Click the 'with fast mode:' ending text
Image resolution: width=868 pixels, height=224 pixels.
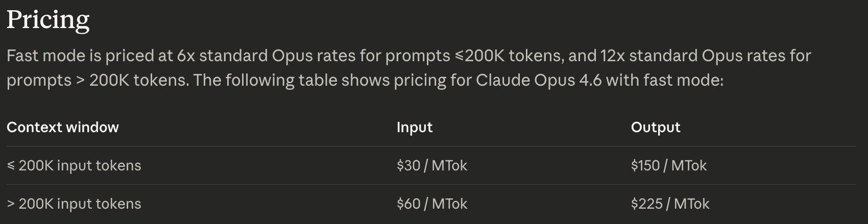(x=665, y=80)
